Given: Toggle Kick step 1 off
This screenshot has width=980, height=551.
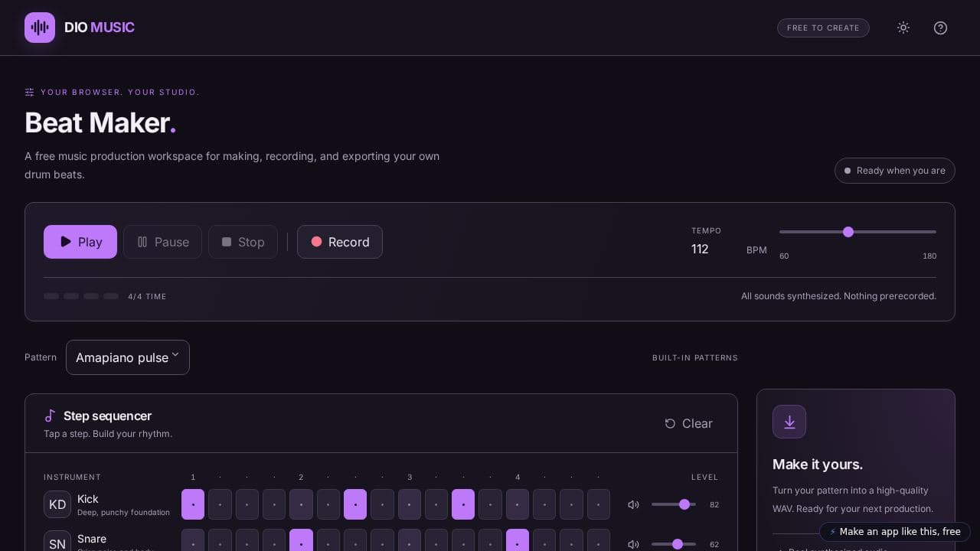Looking at the screenshot, I should pos(193,504).
